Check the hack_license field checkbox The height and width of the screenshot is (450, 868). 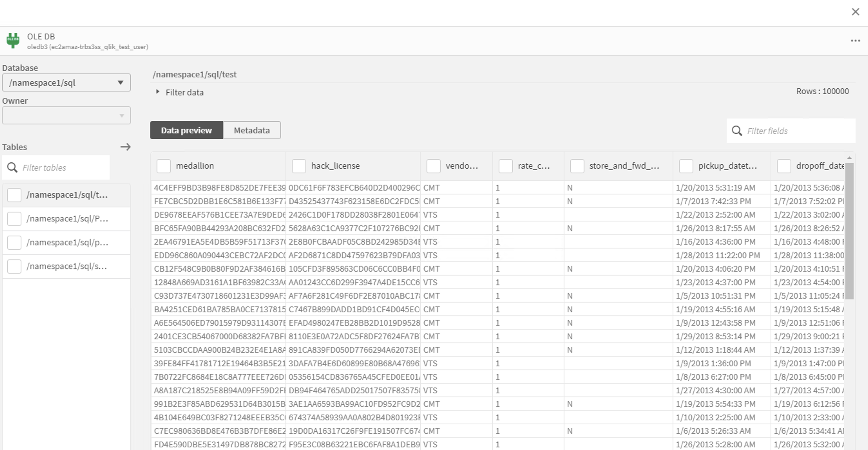click(x=299, y=166)
